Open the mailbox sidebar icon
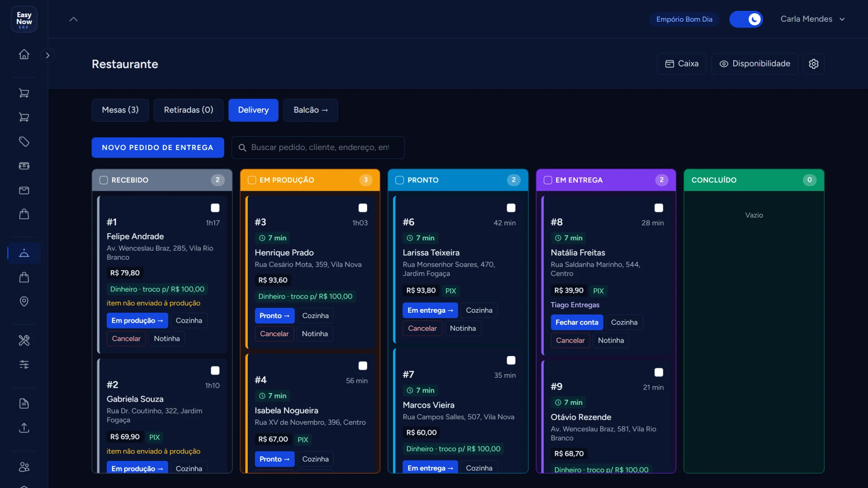 pos(24,190)
